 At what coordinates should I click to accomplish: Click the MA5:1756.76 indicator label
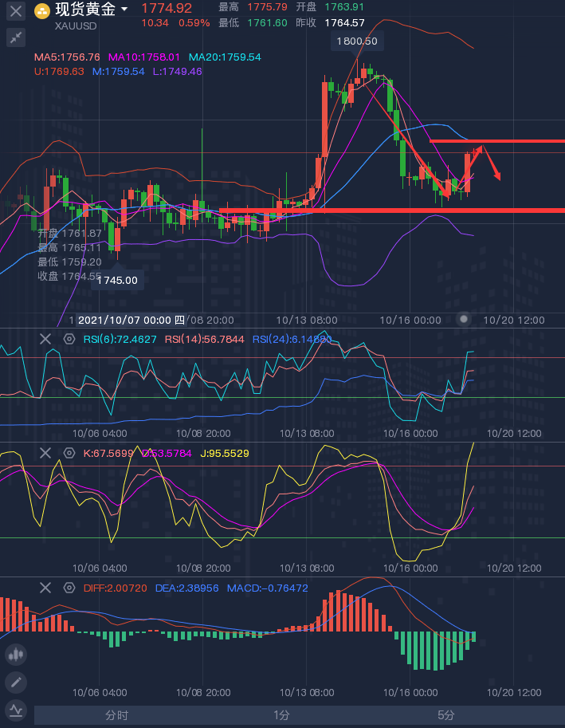coord(67,57)
